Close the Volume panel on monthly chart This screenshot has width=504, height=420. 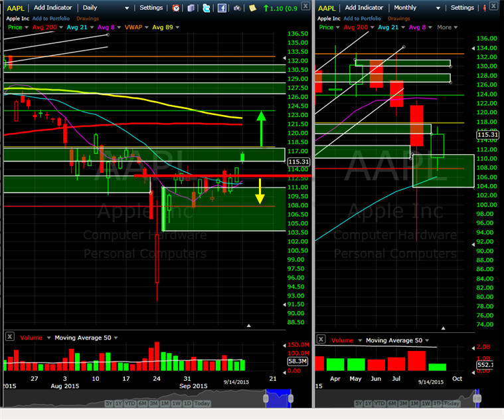[x=321, y=339]
